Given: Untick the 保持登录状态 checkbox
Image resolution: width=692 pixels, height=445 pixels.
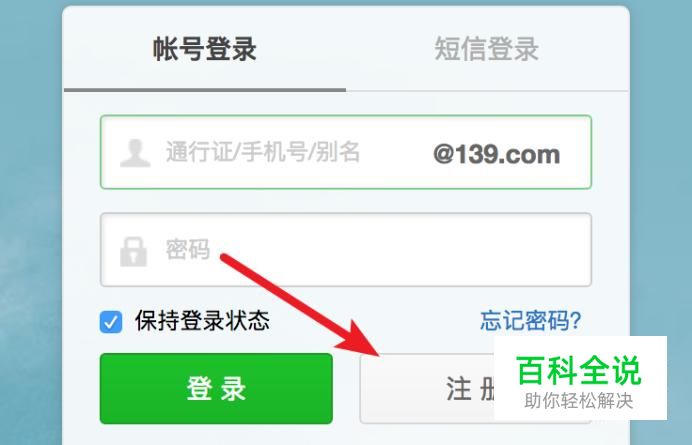Looking at the screenshot, I should [x=111, y=322].
